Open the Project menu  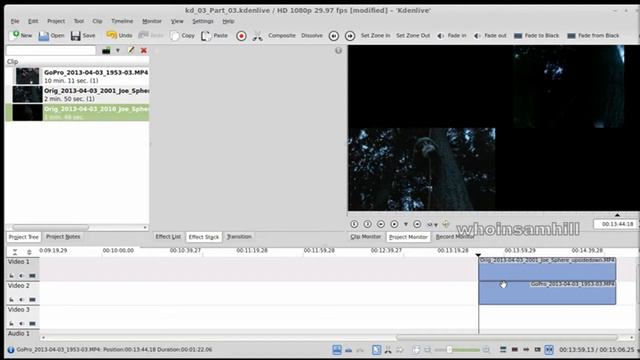click(56, 21)
